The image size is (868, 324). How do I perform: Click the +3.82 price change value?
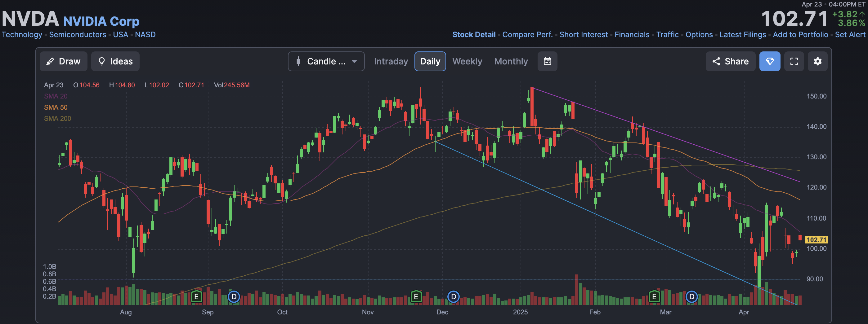[x=844, y=15]
